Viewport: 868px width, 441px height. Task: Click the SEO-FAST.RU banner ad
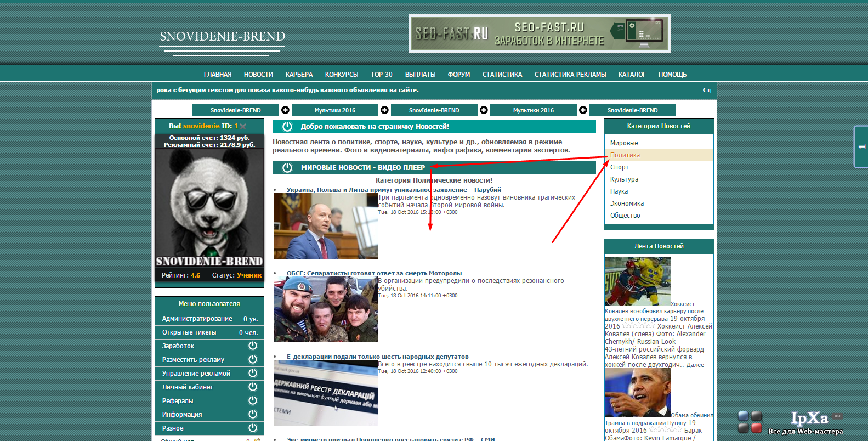[540, 33]
